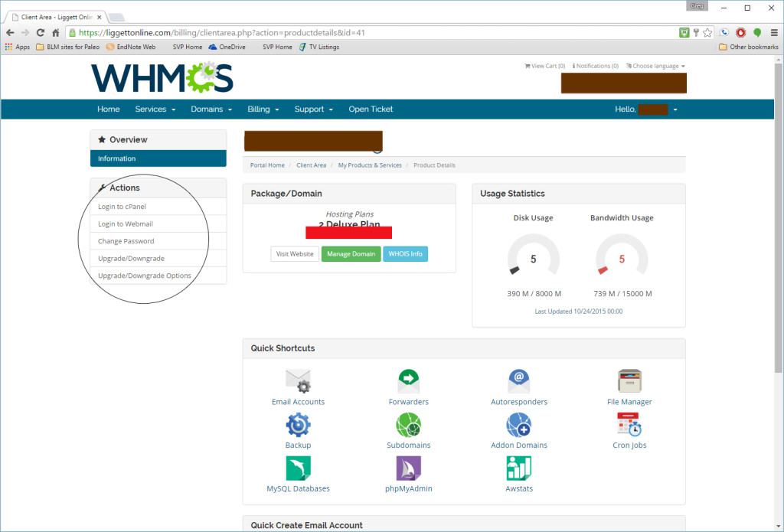Open the Backup shortcut icon
This screenshot has height=532, width=784.
(298, 425)
